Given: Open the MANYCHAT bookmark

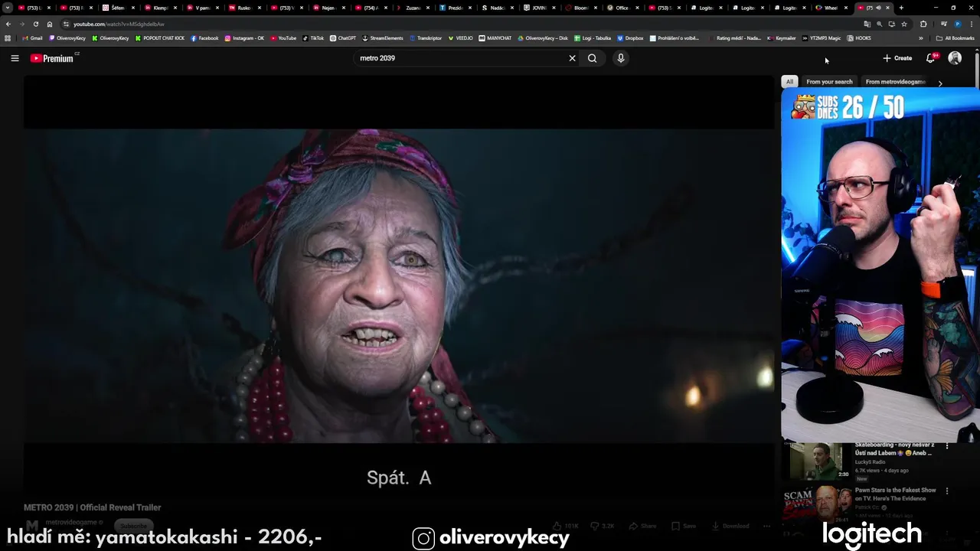Looking at the screenshot, I should (495, 38).
